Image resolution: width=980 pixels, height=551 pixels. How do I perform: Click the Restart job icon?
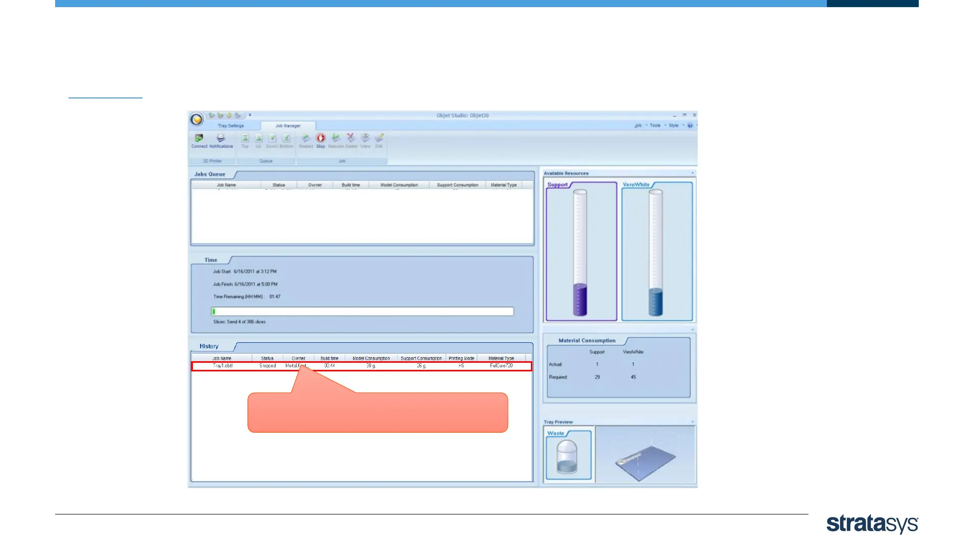306,138
